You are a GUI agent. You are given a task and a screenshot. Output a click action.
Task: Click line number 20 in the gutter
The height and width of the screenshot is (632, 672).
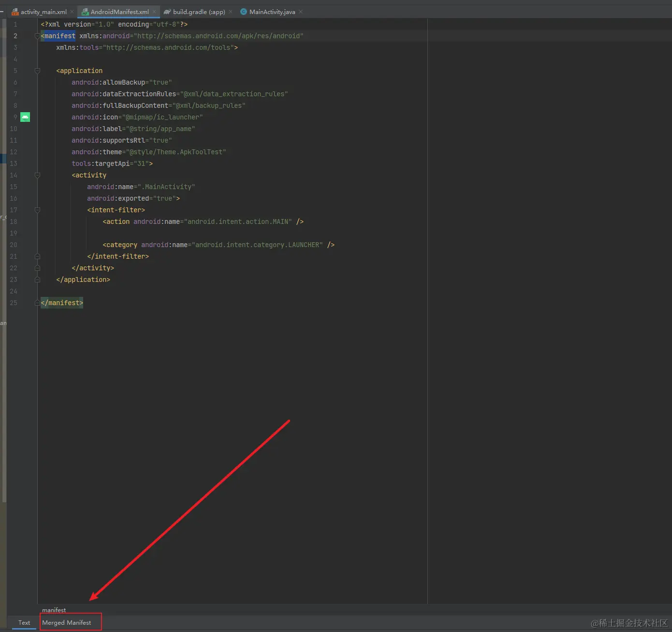click(x=14, y=245)
